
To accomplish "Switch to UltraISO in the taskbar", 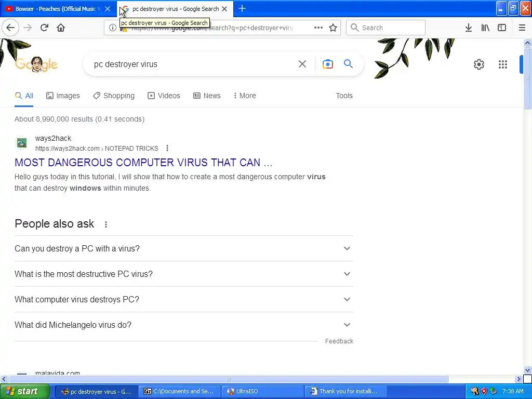I will [262, 391].
